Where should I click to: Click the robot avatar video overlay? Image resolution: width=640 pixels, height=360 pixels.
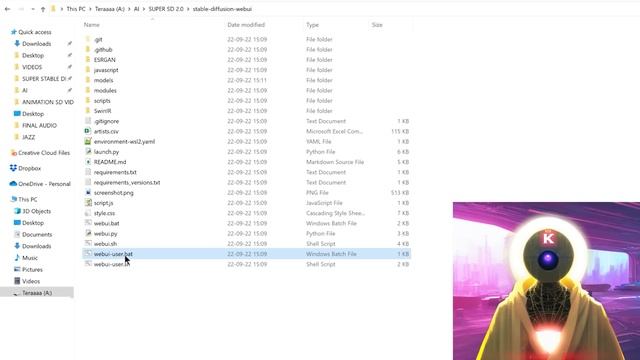(x=546, y=281)
